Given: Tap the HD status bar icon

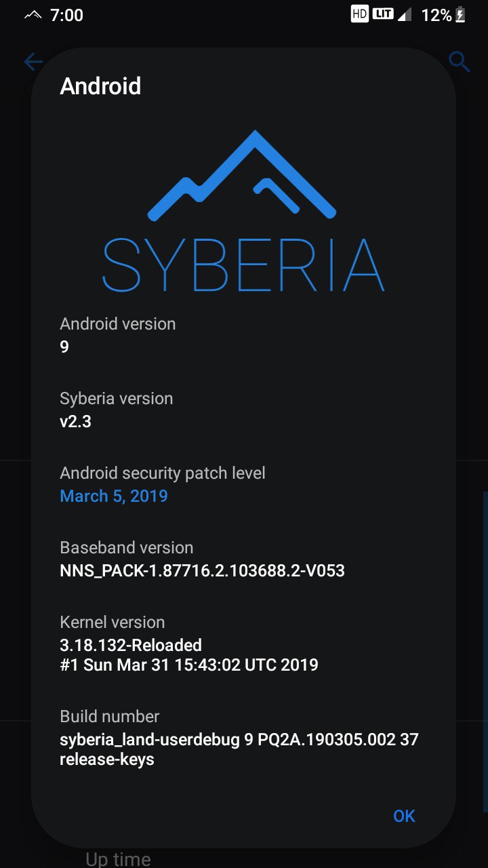Looking at the screenshot, I should [359, 14].
